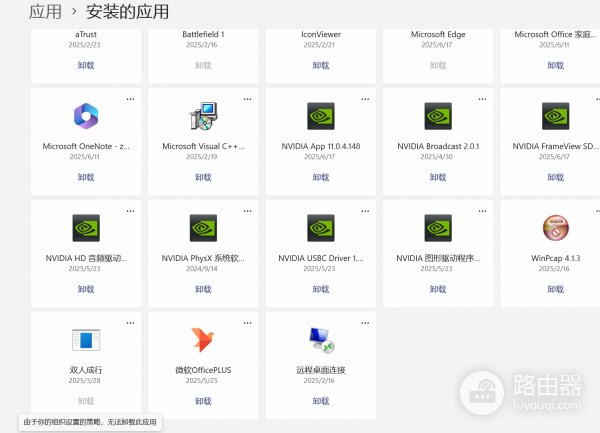Click 卸载 under NVIDIA FrameView SDK
600x433 pixels.
556,177
